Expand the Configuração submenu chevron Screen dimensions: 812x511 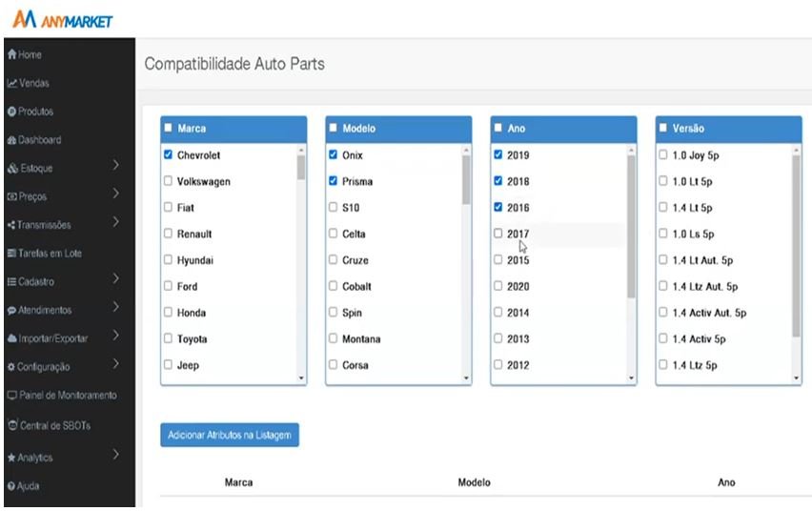[x=115, y=364]
